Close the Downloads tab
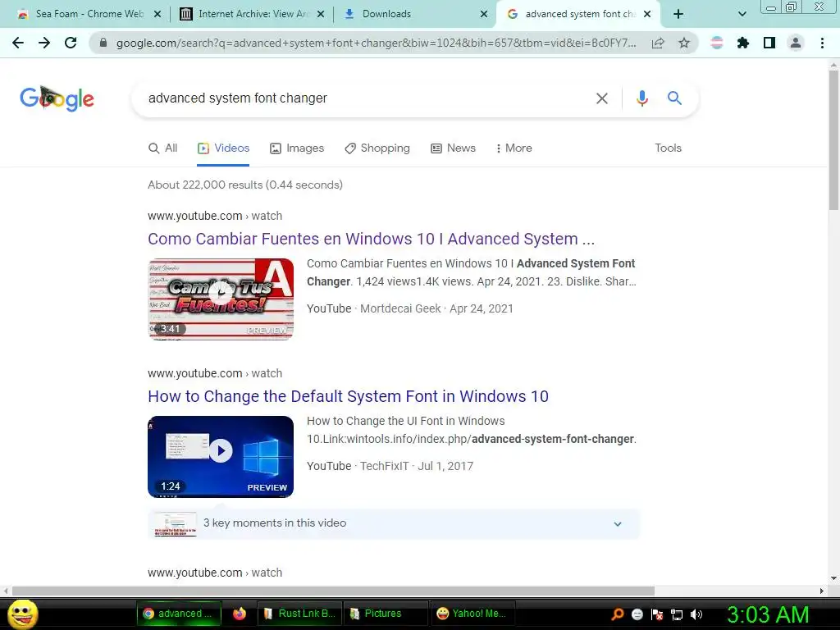The image size is (840, 630). [x=484, y=14]
